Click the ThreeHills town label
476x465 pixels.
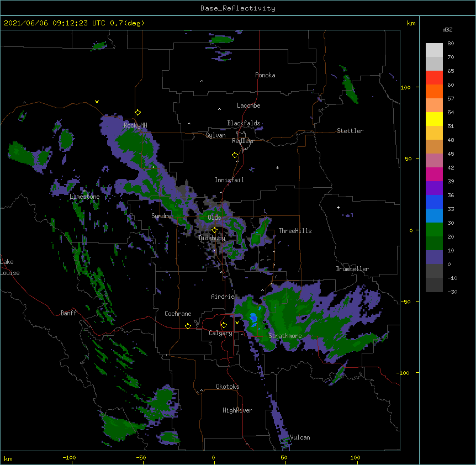tap(295, 231)
